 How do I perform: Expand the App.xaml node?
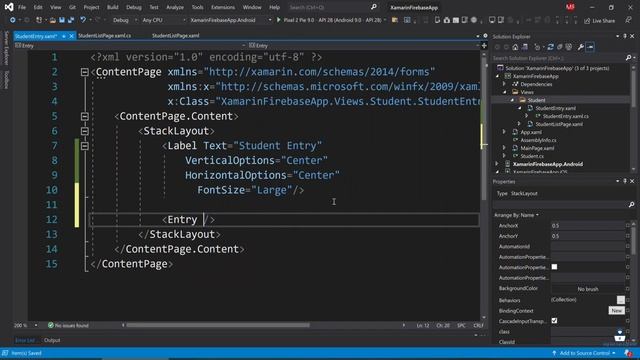[x=504, y=132]
